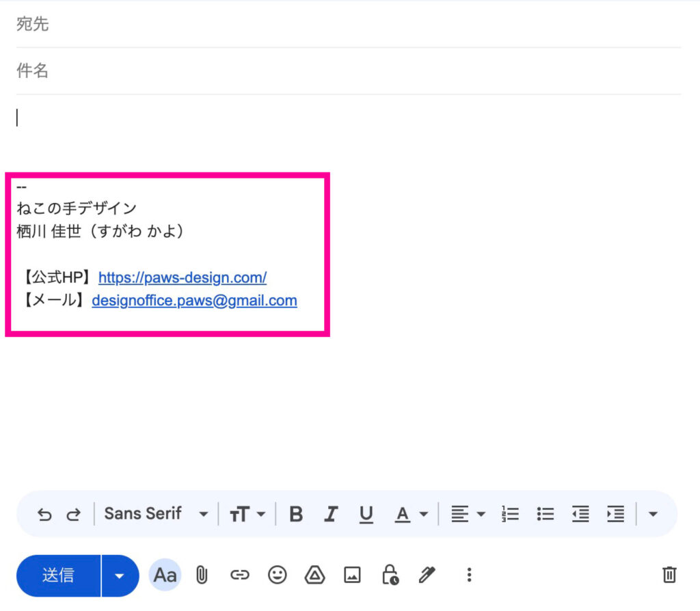Toggle confidential mode lock icon

coord(390,575)
